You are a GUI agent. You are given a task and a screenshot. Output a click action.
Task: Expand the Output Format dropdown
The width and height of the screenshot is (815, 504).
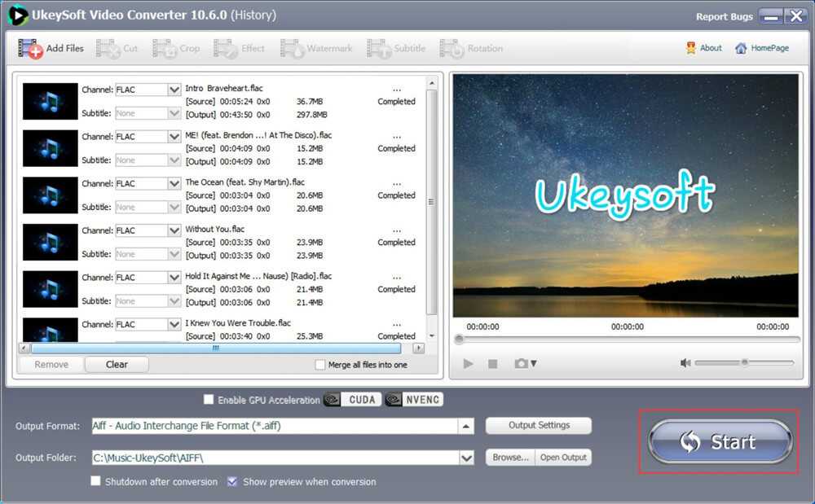[x=466, y=426]
